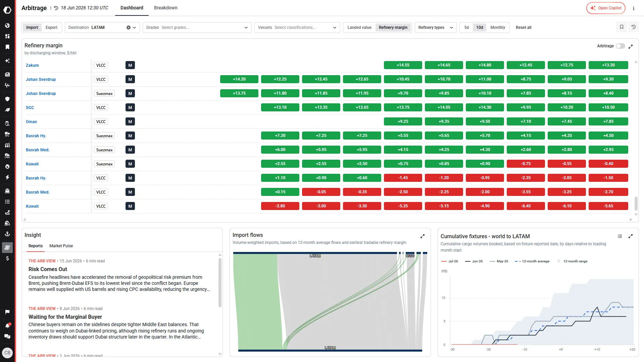Click Reset all filters
Screen dimensions: 644x362
point(524,28)
